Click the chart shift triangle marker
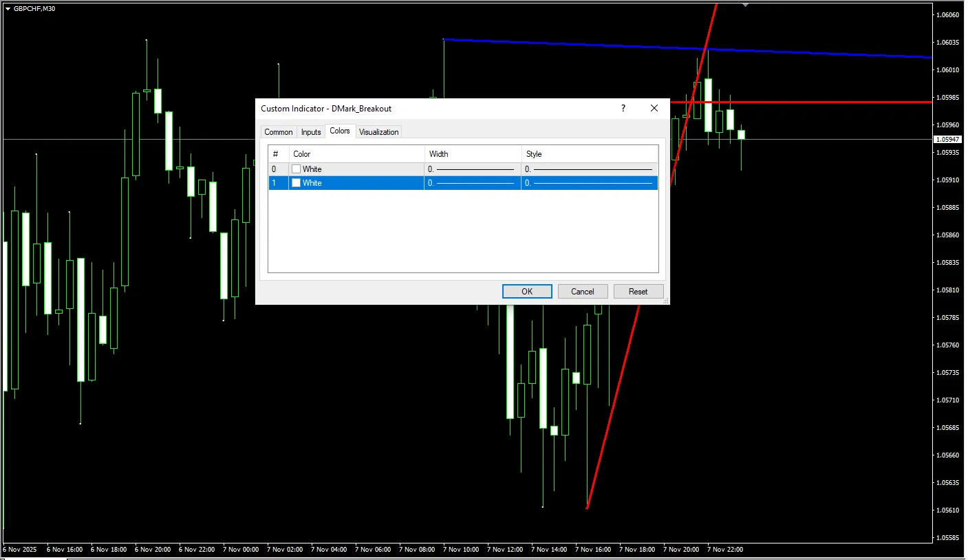Image resolution: width=968 pixels, height=560 pixels. pos(745,5)
